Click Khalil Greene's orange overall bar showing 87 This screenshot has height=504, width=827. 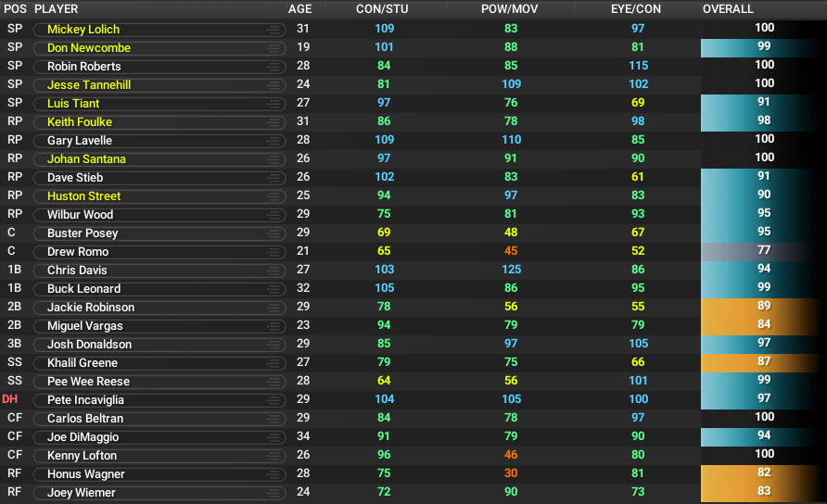[763, 362]
